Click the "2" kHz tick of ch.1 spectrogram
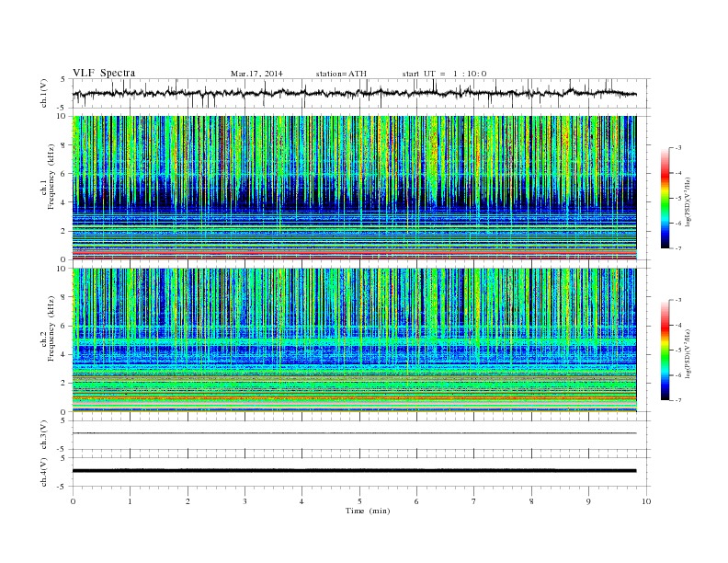Viewport: 728px width, 563px height. (64, 231)
